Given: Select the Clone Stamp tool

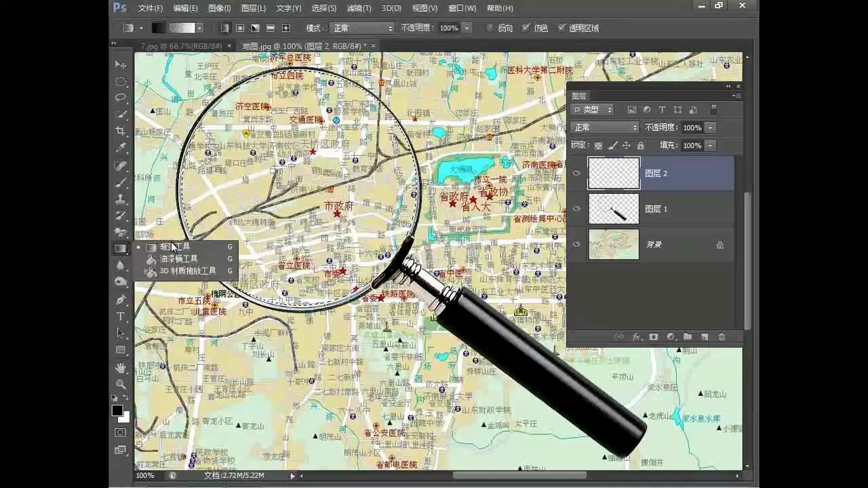Looking at the screenshot, I should pyautogui.click(x=121, y=199).
